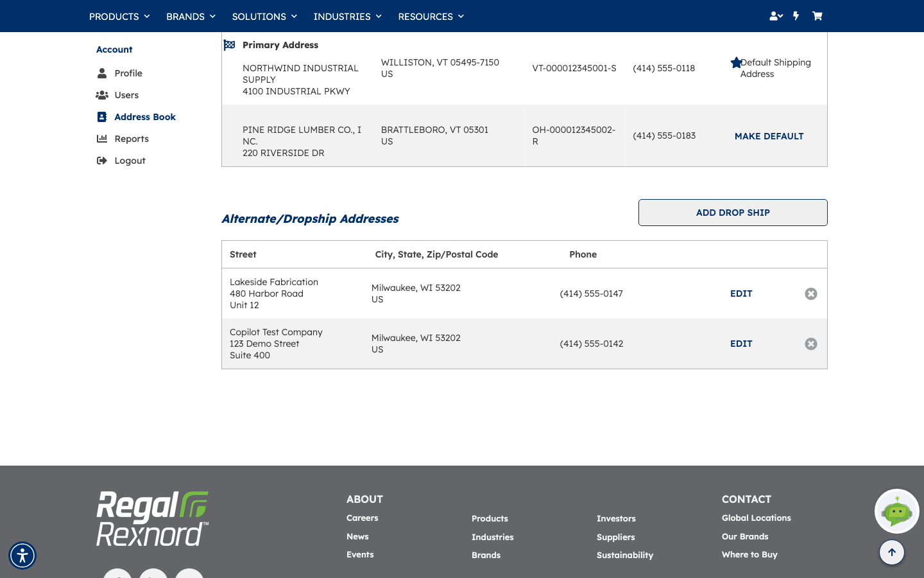Expand the Solutions menu
Image resolution: width=924 pixels, height=578 pixels.
(264, 16)
